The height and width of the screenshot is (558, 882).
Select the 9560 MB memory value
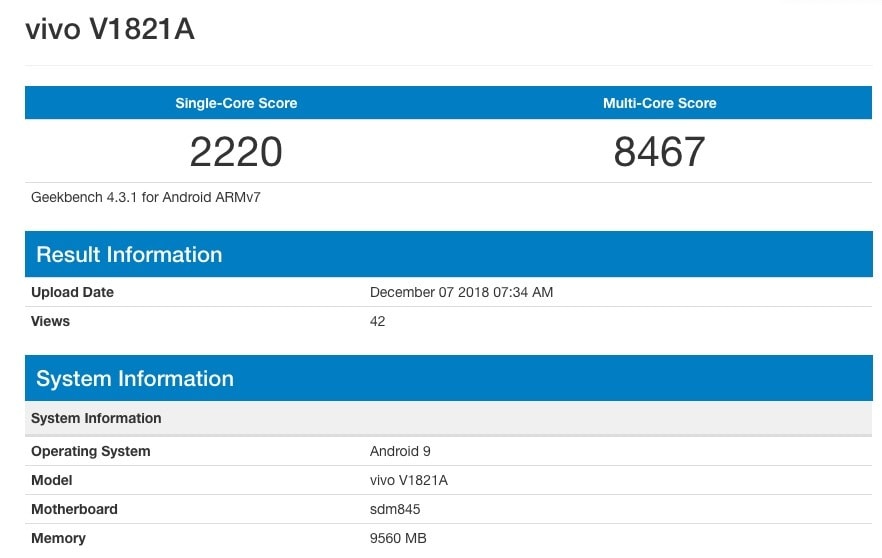pos(398,538)
